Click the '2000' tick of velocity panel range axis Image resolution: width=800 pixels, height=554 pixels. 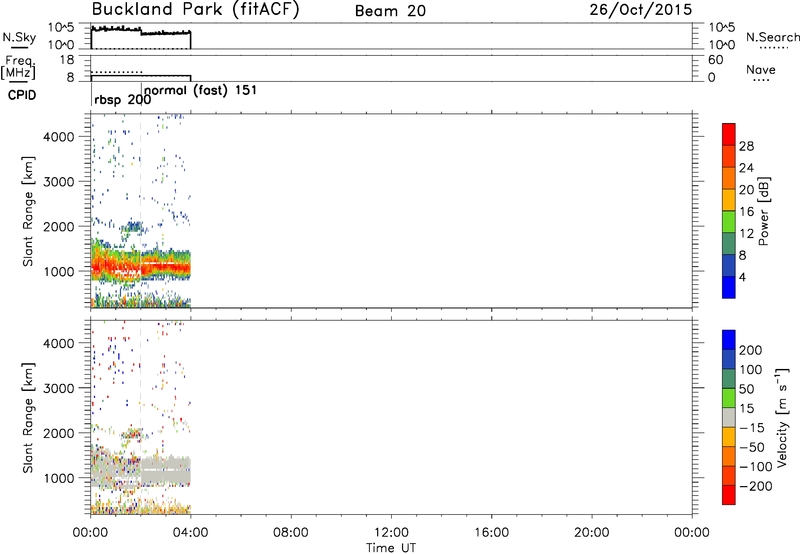click(59, 433)
